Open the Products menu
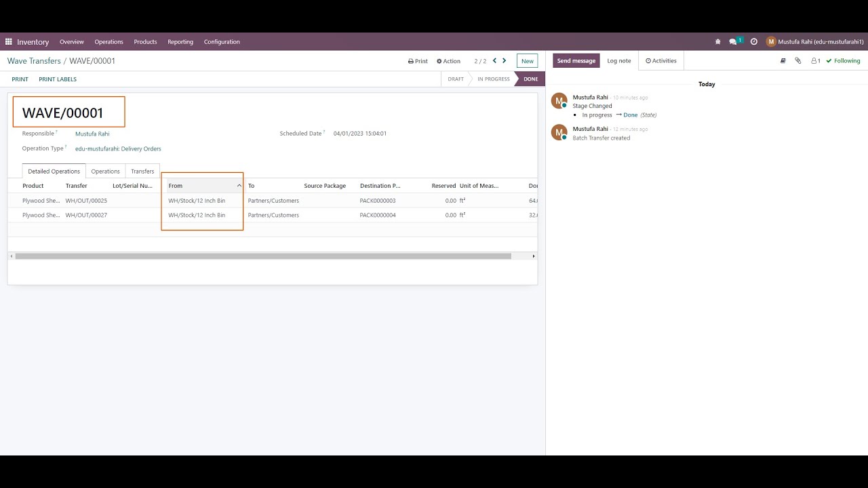Viewport: 868px width, 488px height. coord(145,41)
